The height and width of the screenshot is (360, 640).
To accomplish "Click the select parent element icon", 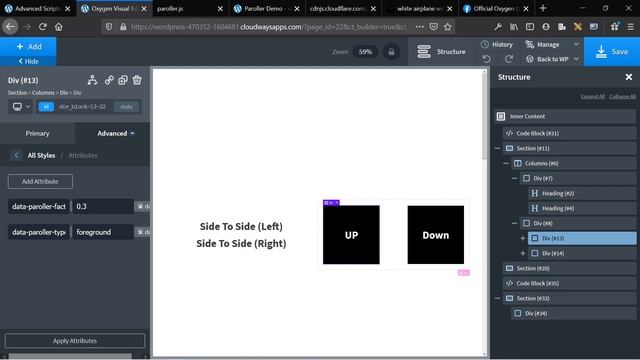I will [x=93, y=80].
